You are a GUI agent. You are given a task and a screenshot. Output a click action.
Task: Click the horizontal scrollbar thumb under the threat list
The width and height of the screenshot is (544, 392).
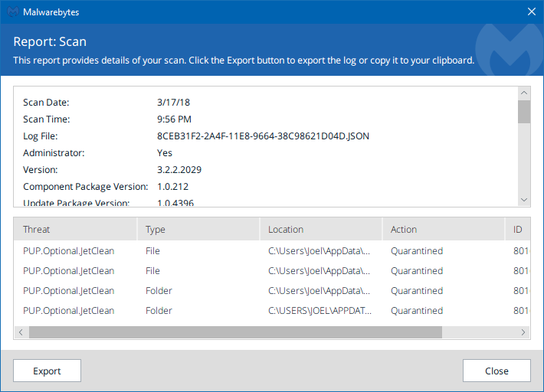coord(235,332)
